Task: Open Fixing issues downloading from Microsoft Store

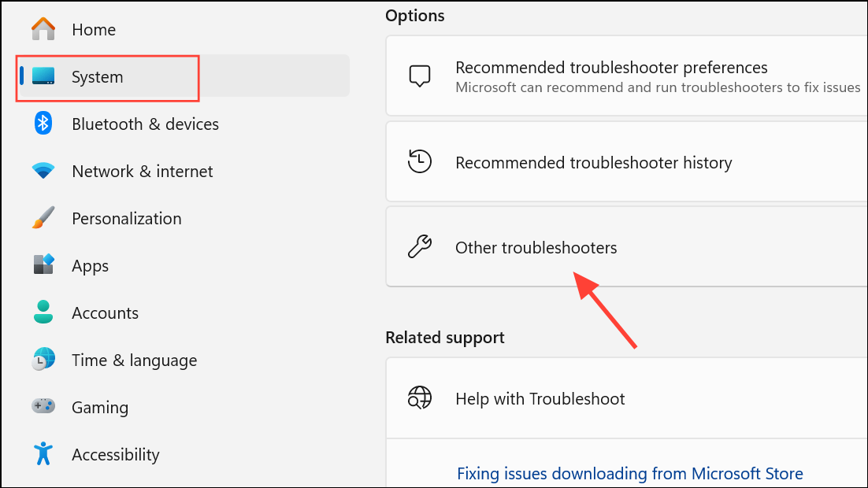Action: coord(630,474)
